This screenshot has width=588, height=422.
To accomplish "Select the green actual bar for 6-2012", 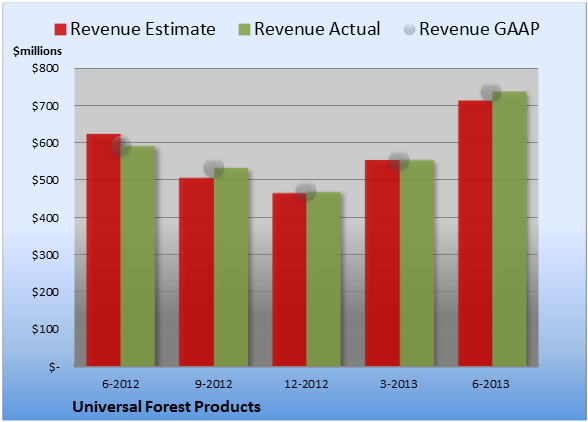I will pos(138,256).
